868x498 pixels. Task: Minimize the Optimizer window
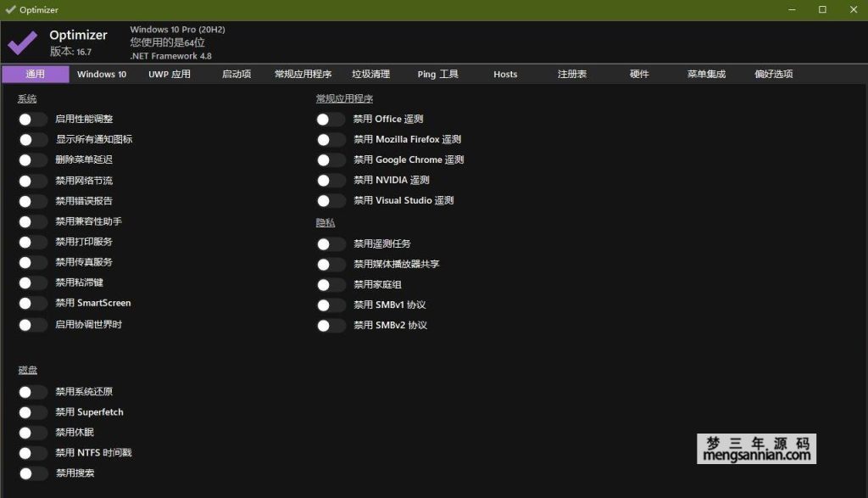(x=793, y=10)
